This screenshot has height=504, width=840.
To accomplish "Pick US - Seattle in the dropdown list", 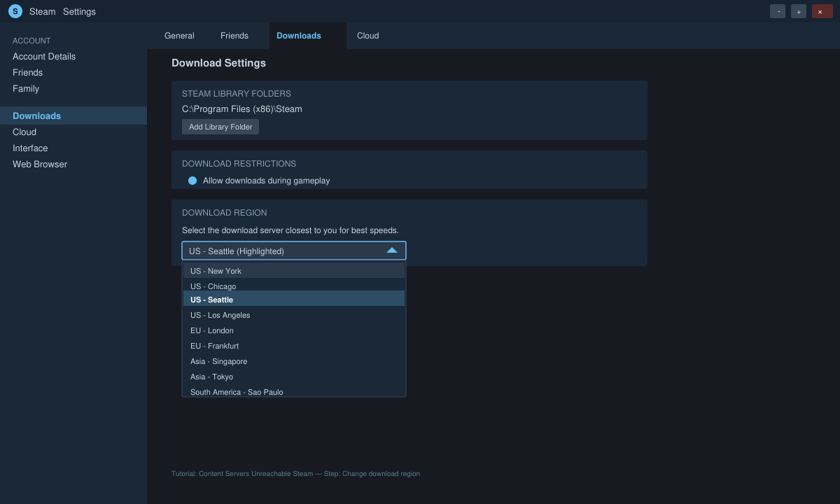I will click(294, 299).
